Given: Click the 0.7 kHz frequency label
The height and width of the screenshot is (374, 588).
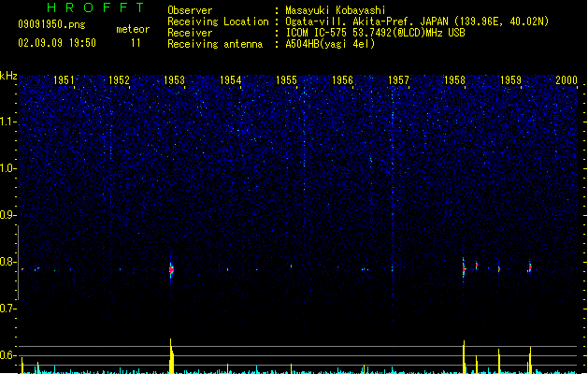Looking at the screenshot, I should pyautogui.click(x=7, y=309).
